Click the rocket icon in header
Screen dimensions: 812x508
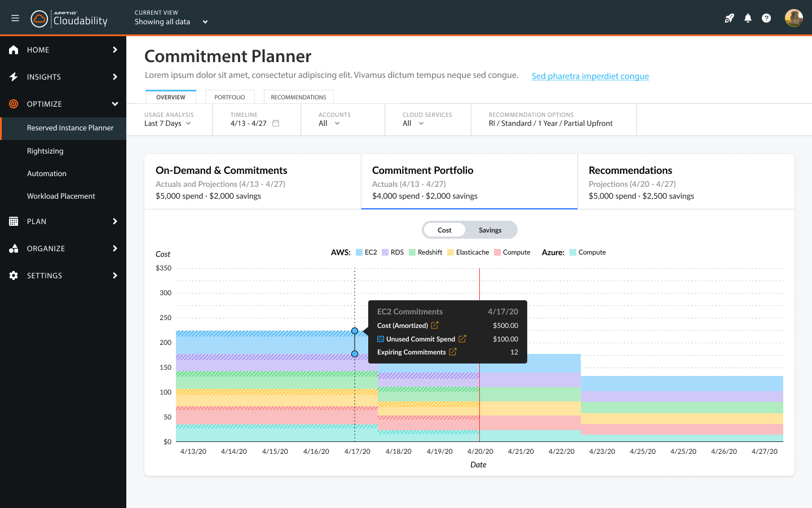tap(729, 18)
